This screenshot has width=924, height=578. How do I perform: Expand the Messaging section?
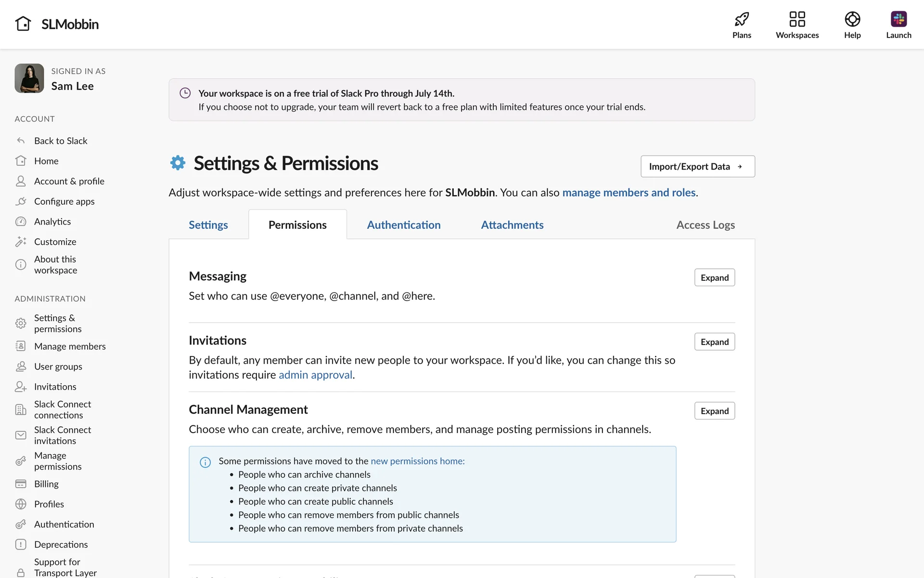[714, 277]
